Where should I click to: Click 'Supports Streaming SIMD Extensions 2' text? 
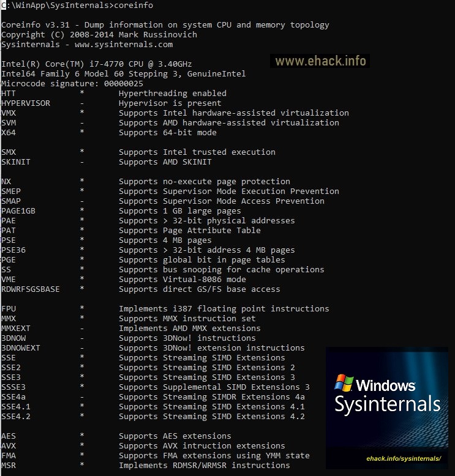(x=207, y=368)
